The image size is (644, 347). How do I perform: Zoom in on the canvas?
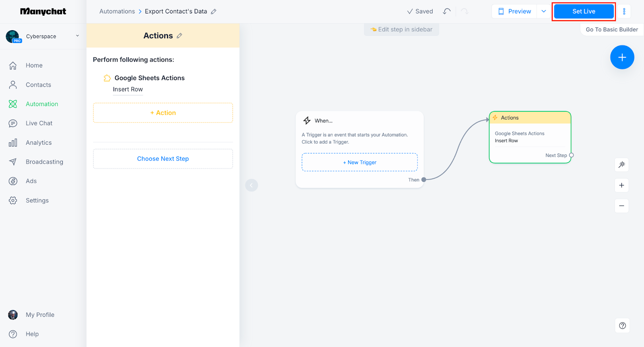point(621,185)
